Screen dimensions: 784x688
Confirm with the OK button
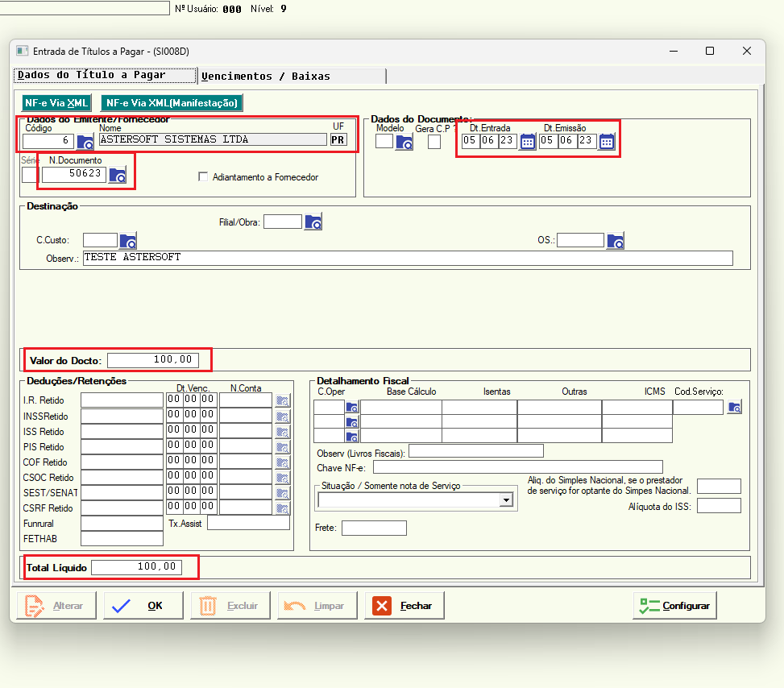[143, 606]
